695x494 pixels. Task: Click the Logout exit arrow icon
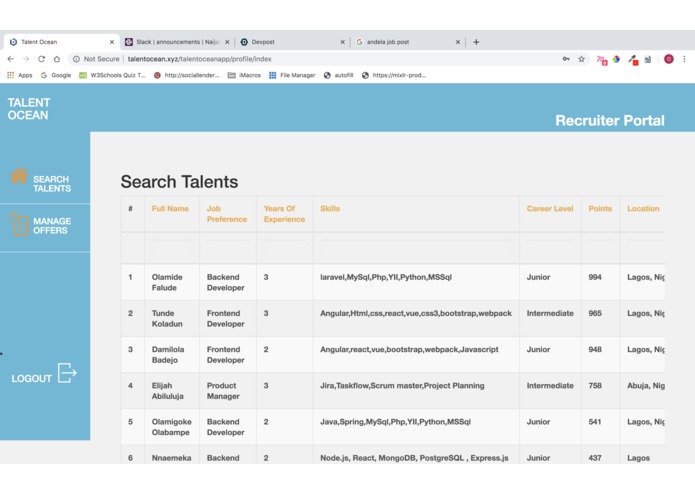pyautogui.click(x=67, y=373)
